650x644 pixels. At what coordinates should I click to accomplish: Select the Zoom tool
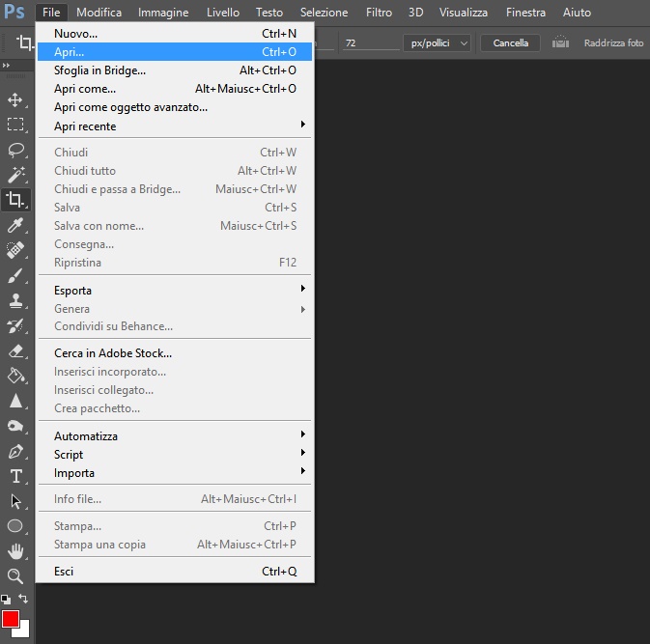(15, 576)
